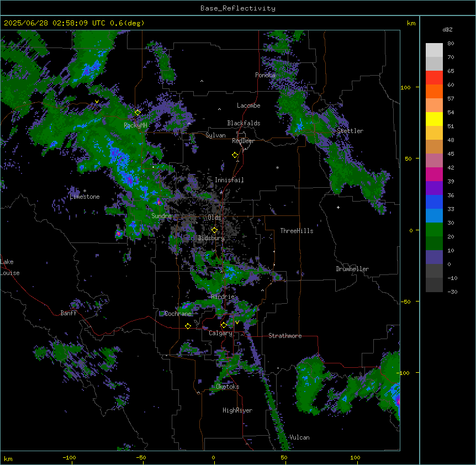Click the km unit label at bottom left
The height and width of the screenshot is (465, 476).
click(x=8, y=458)
